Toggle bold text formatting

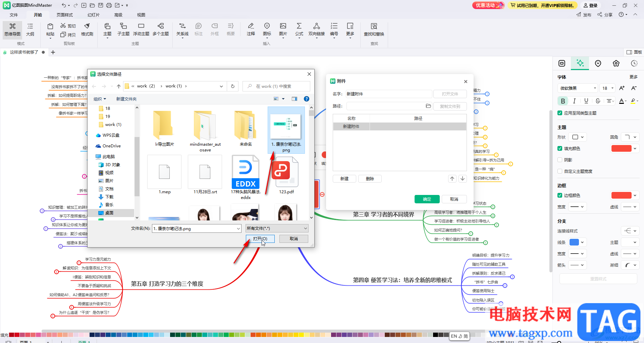pyautogui.click(x=563, y=101)
